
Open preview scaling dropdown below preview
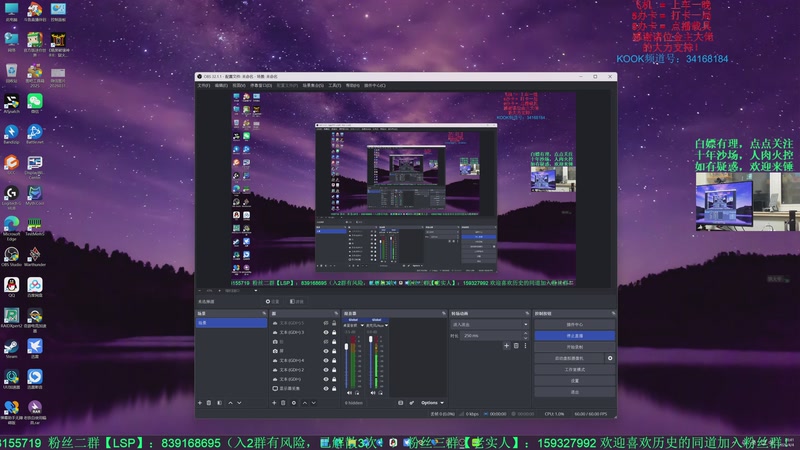pos(256,291)
